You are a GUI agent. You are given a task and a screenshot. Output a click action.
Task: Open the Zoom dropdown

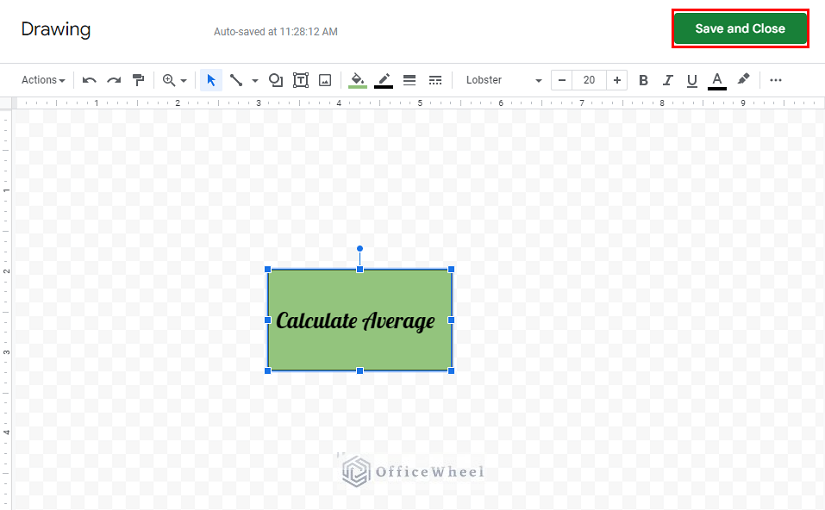pyautogui.click(x=175, y=80)
